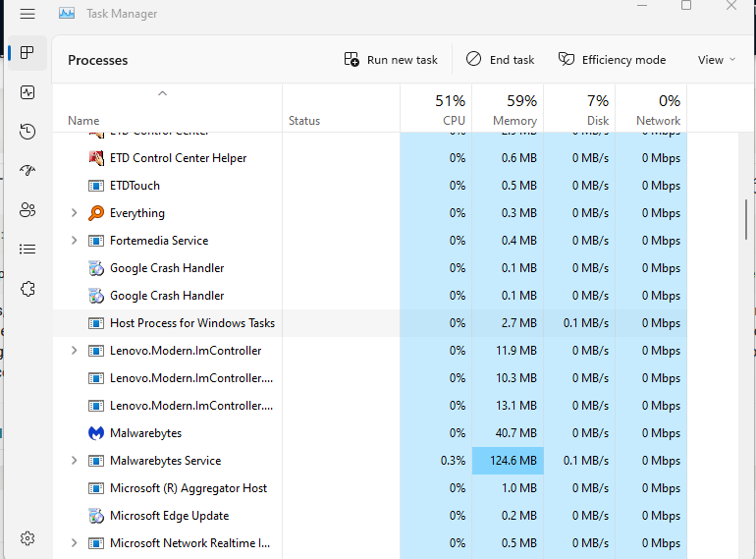
Task: Open the Performance page in sidebar
Action: click(27, 92)
